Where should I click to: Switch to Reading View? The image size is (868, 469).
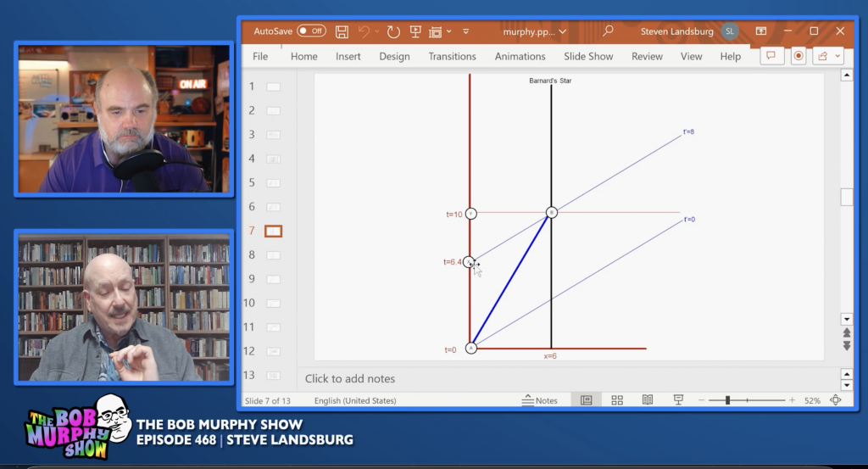point(648,400)
